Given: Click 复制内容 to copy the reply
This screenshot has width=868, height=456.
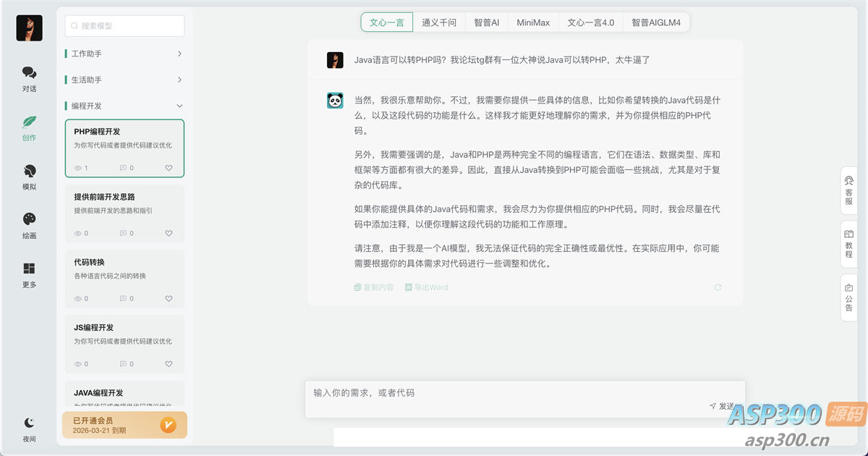Looking at the screenshot, I should (373, 287).
